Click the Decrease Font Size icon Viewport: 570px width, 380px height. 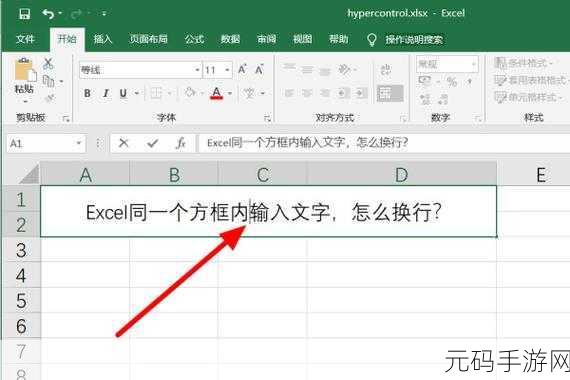[259, 69]
